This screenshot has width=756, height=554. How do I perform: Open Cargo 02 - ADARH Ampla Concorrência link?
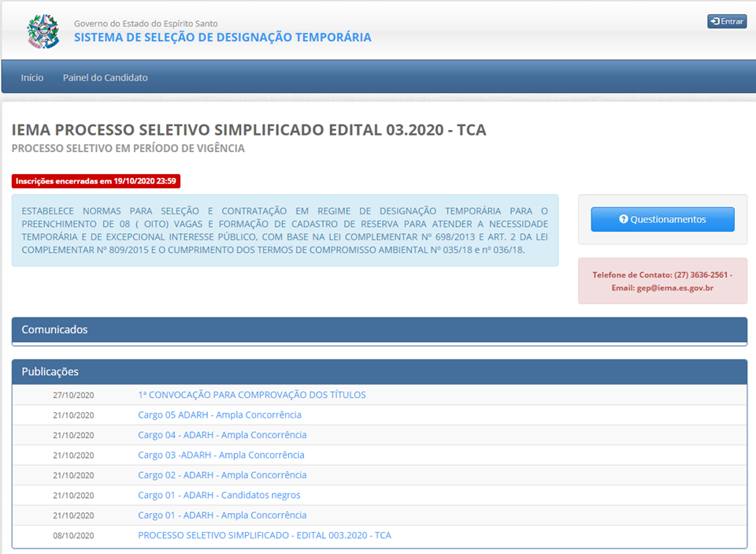(222, 475)
